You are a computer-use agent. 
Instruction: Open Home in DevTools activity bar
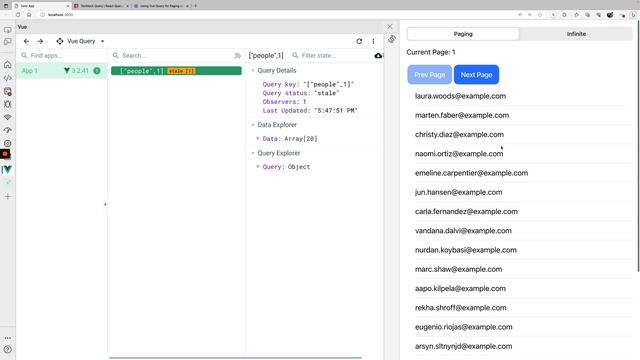point(7,64)
